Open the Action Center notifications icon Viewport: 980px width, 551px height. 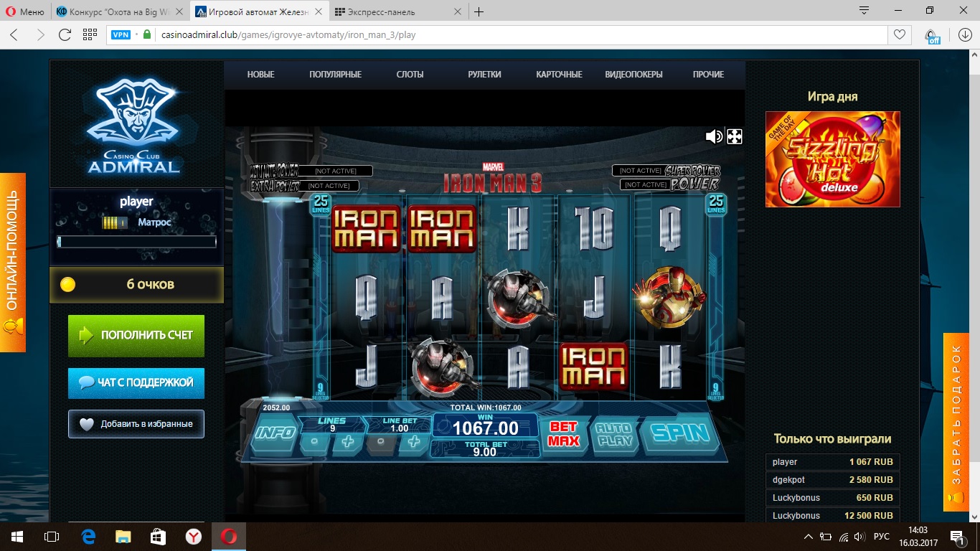956,537
